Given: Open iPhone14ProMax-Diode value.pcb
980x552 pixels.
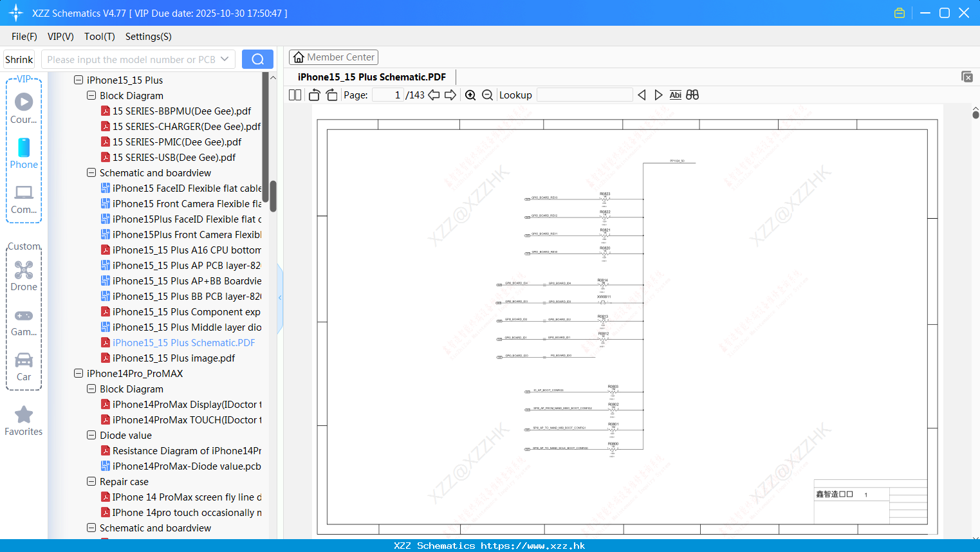Looking at the screenshot, I should [181, 466].
